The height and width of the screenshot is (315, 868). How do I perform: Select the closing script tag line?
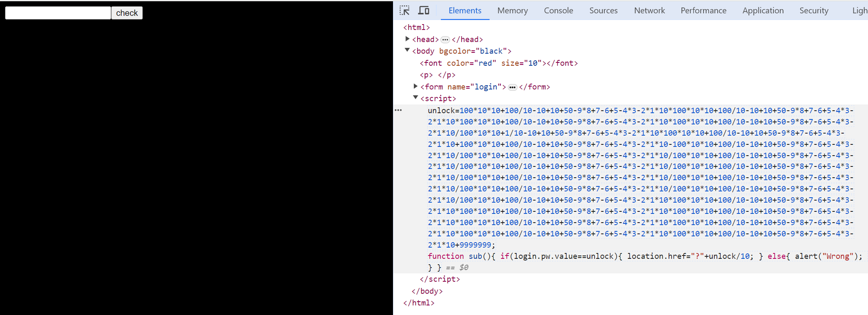(440, 279)
